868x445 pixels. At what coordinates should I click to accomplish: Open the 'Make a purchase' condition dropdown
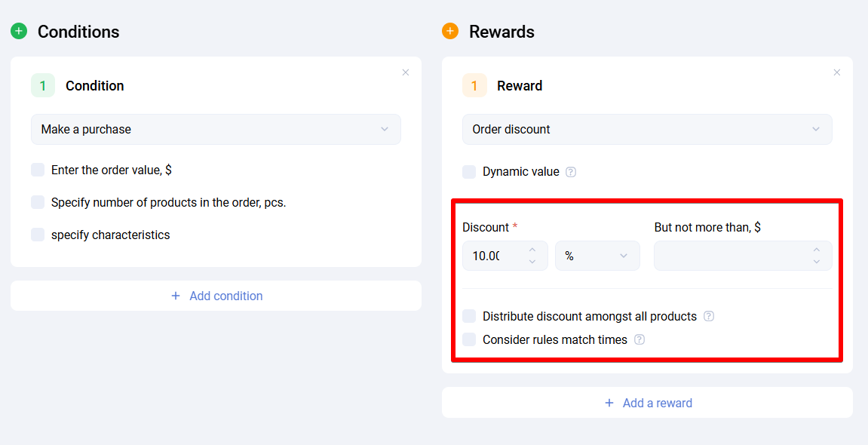[216, 130]
